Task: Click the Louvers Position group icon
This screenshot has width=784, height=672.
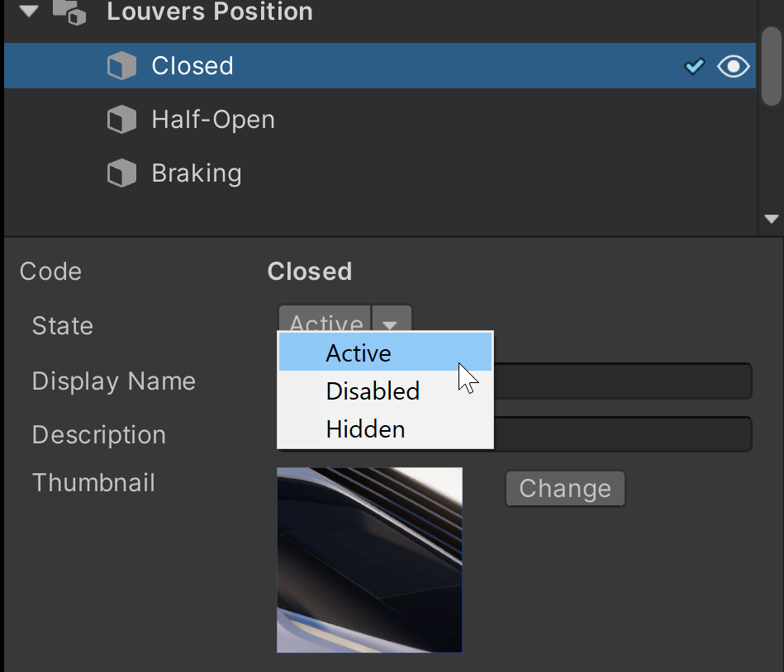Action: click(x=69, y=12)
